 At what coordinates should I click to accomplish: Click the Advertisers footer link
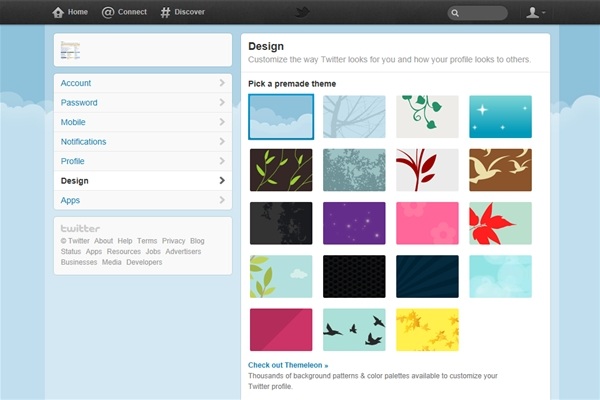183,251
